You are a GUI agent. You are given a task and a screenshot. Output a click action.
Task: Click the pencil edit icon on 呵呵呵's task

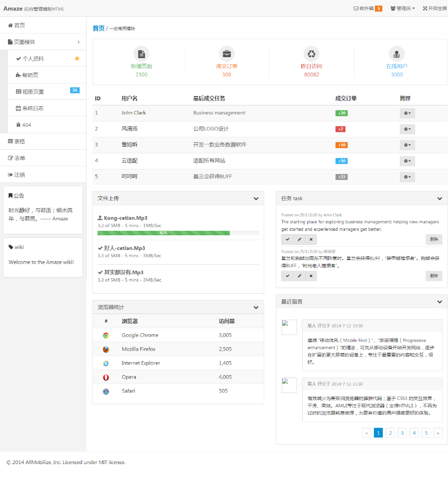[x=299, y=276]
